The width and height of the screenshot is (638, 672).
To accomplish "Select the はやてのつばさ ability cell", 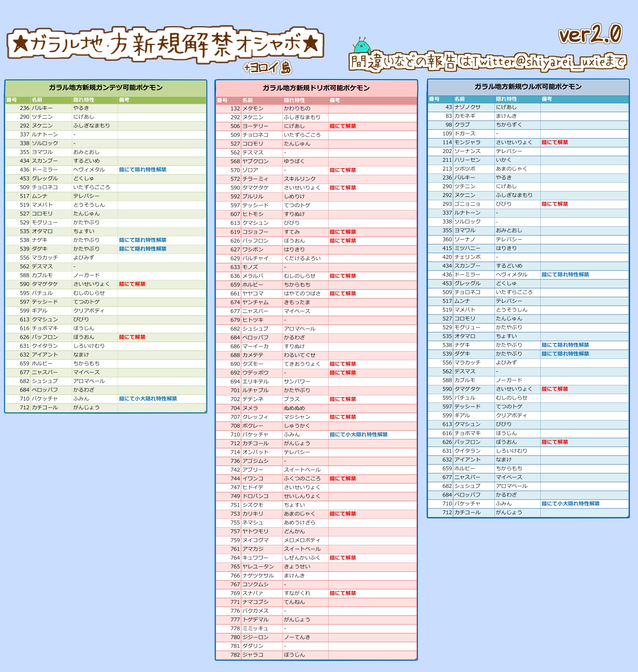I will coord(302,294).
